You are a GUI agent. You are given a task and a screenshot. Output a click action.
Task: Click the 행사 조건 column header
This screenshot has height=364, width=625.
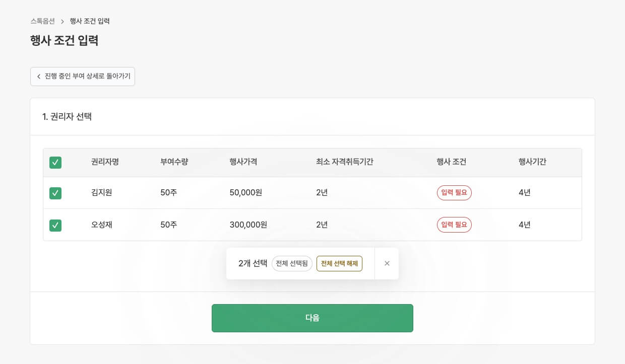[x=451, y=162]
